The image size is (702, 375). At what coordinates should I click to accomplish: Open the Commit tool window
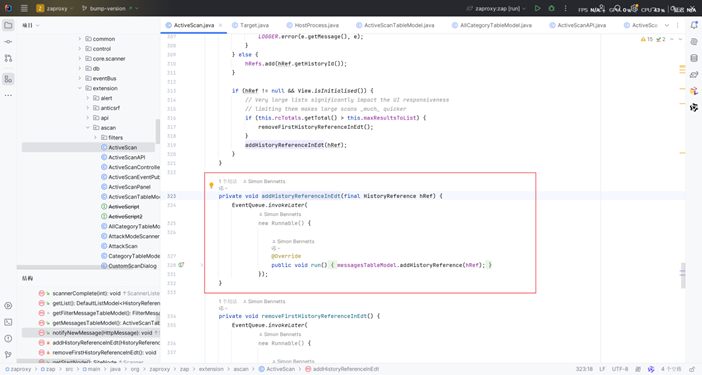(8, 42)
